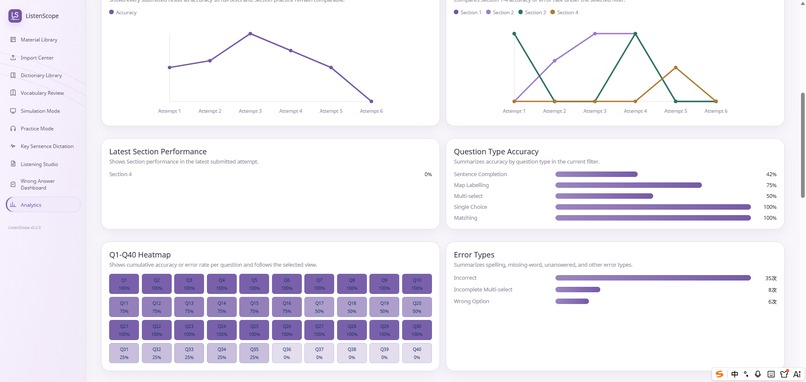Click the Wrong Answer Dashboard icon
This screenshot has width=806, height=382.
pyautogui.click(x=13, y=184)
